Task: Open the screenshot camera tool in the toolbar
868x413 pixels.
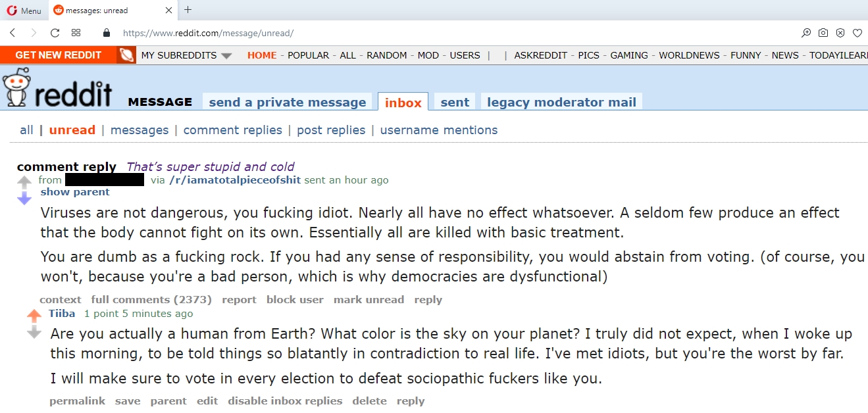Action: (823, 32)
